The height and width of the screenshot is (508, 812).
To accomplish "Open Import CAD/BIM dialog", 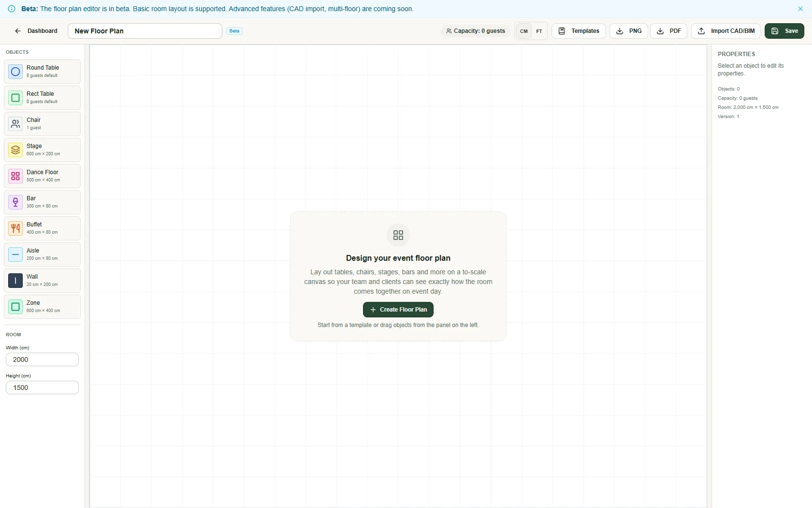I will click(726, 31).
